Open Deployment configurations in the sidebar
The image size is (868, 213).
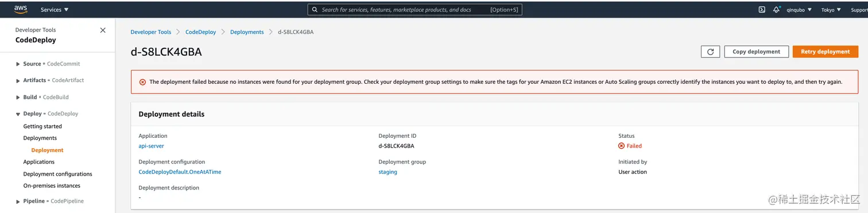click(57, 174)
